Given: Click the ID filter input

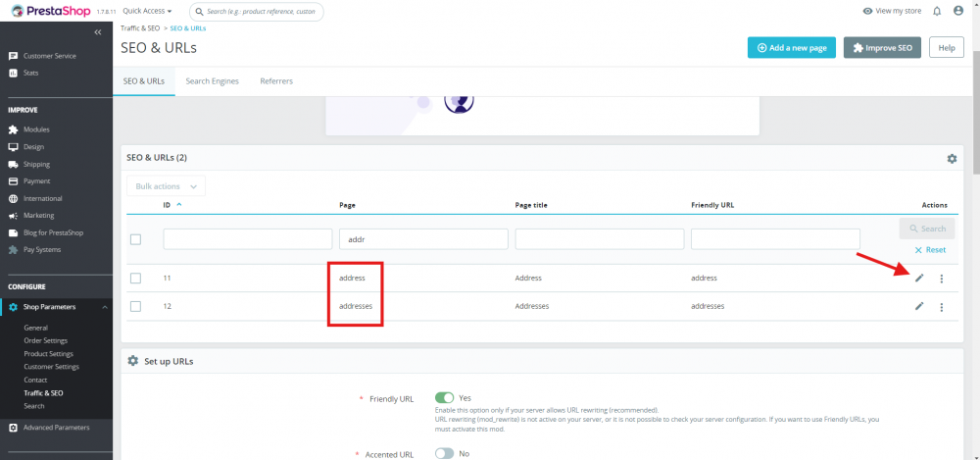Looking at the screenshot, I should tap(248, 239).
